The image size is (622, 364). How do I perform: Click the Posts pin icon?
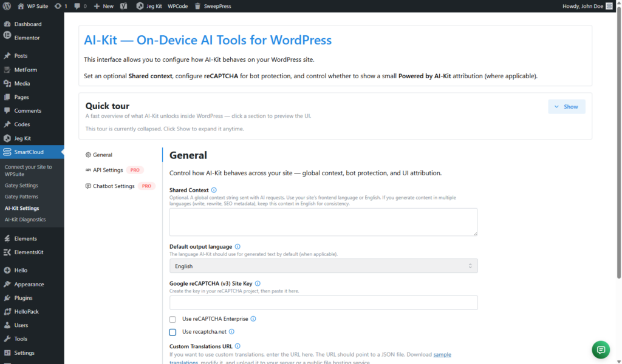(x=7, y=55)
